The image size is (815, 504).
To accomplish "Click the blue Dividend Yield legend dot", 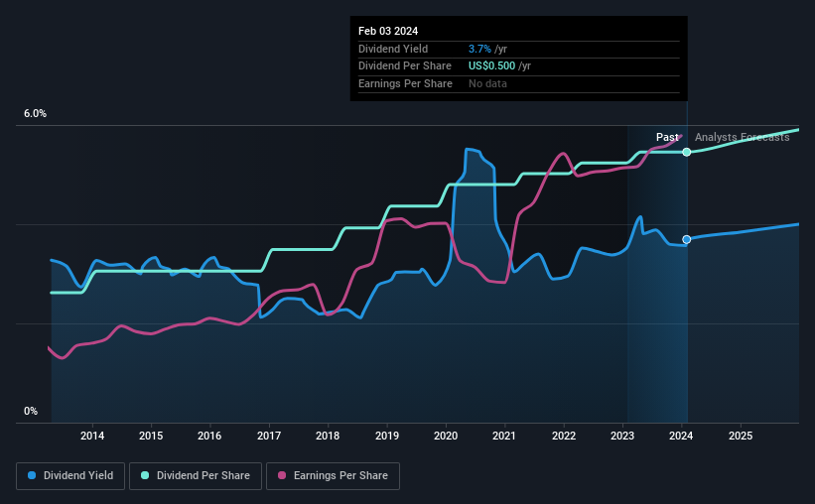I will pos(32,475).
